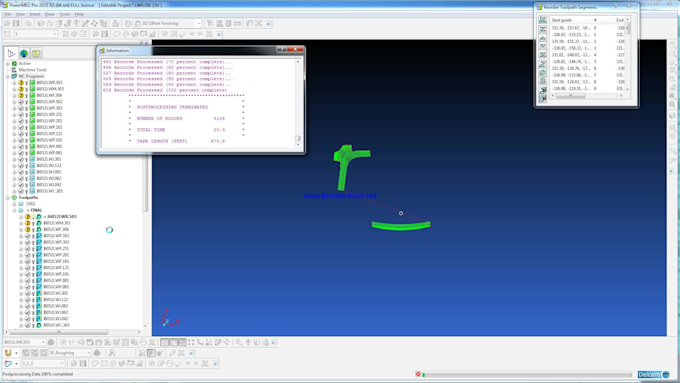The image size is (680, 383).
Task: Click Delete selected icon in Reorder Toolpath Segments
Action: tap(543, 20)
